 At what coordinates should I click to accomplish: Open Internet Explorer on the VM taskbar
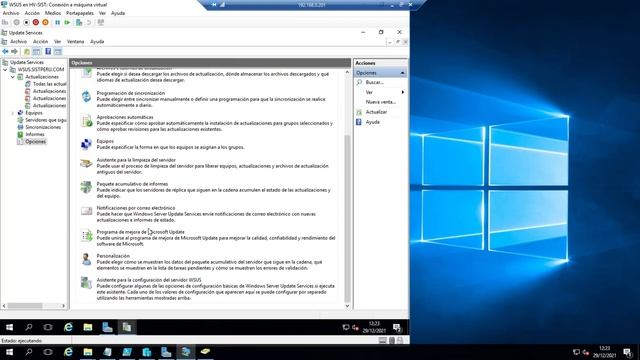tap(68, 327)
